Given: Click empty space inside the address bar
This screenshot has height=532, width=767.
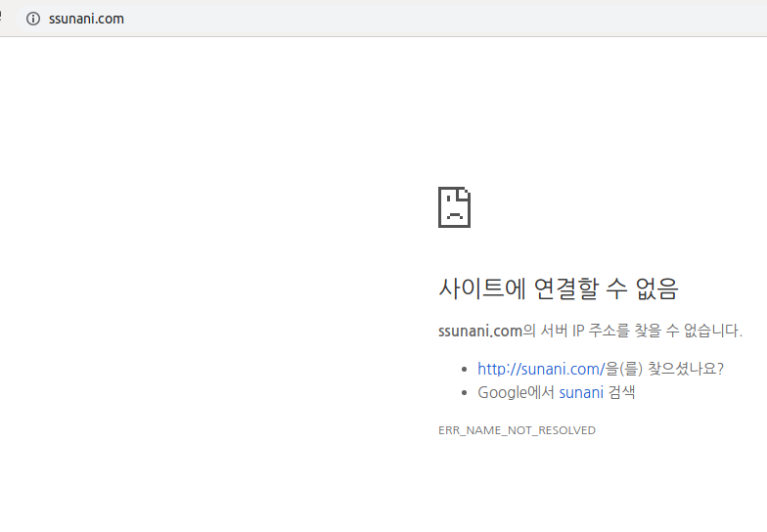Looking at the screenshot, I should [391, 19].
